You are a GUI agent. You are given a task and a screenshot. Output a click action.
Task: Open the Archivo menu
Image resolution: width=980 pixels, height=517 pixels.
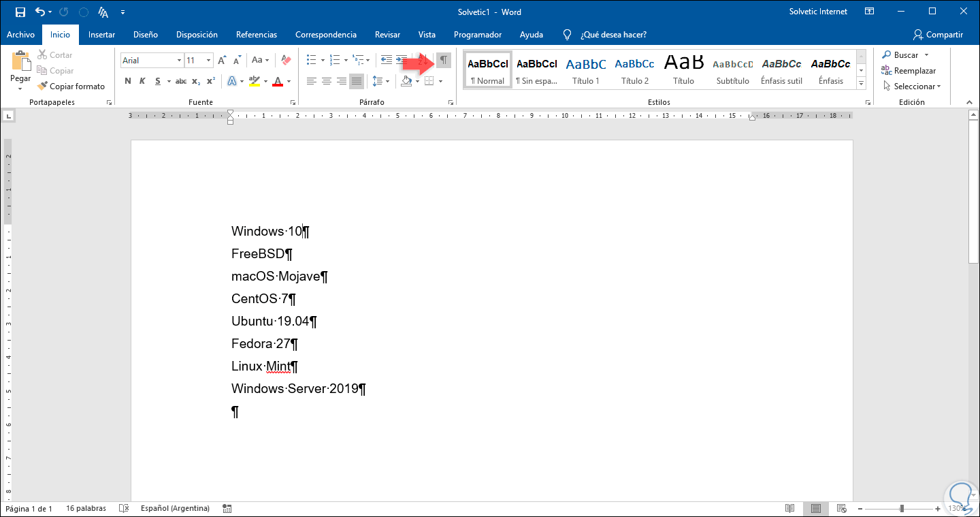(21, 35)
